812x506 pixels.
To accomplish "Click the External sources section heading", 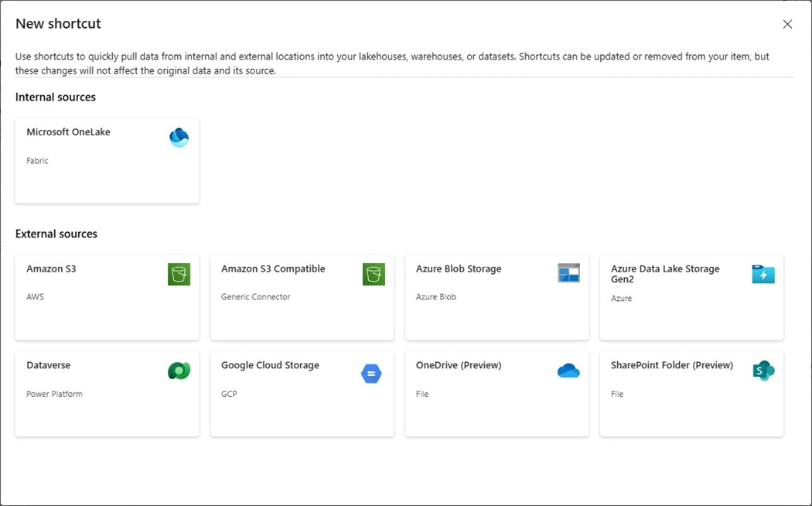I will click(56, 234).
